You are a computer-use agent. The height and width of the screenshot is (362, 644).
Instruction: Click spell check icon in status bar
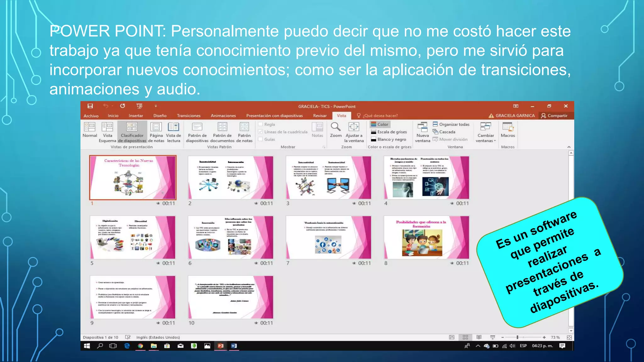tap(128, 337)
